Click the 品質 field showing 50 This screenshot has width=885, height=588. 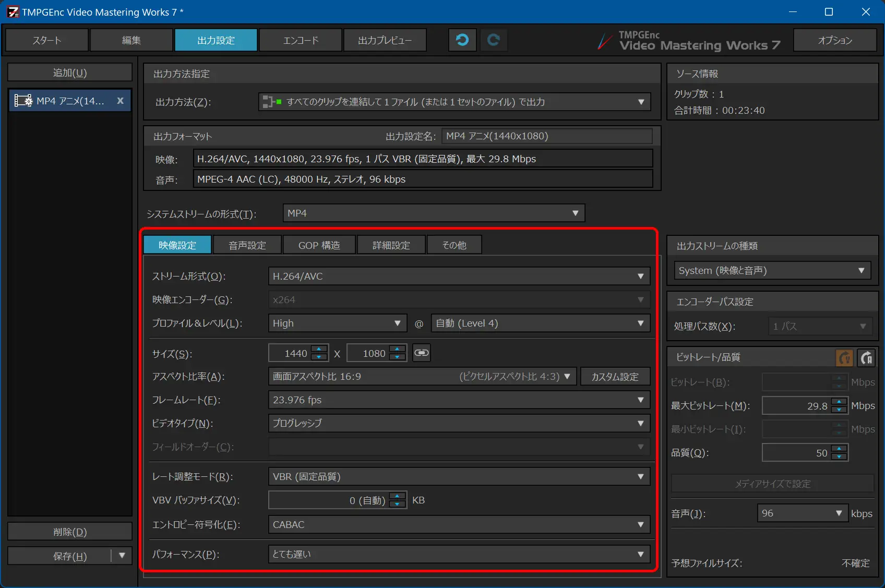click(796, 452)
